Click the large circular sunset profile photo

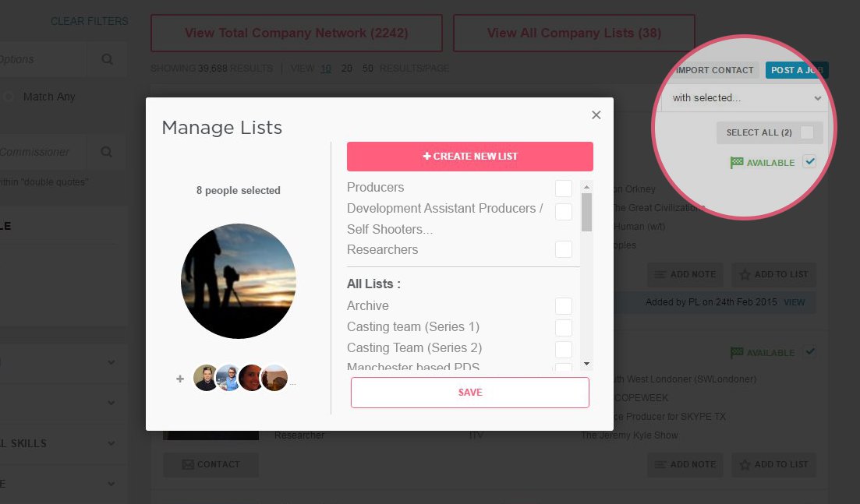[239, 281]
